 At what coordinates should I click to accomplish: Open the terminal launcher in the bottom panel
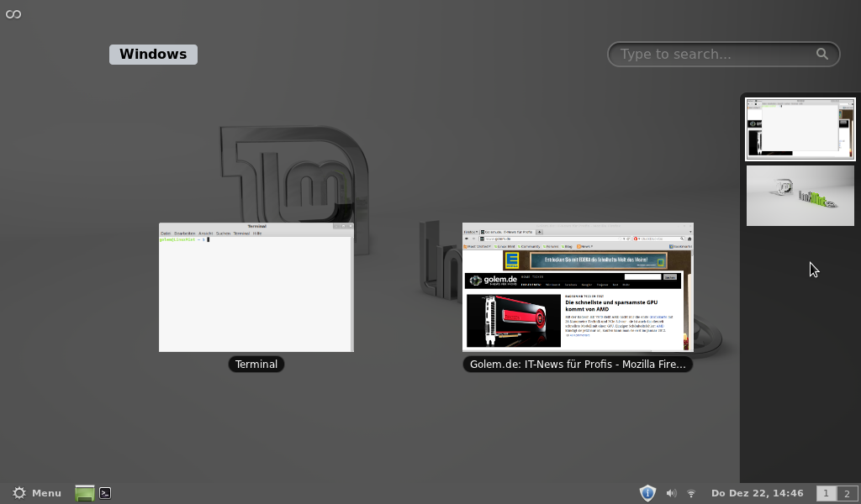tap(104, 493)
